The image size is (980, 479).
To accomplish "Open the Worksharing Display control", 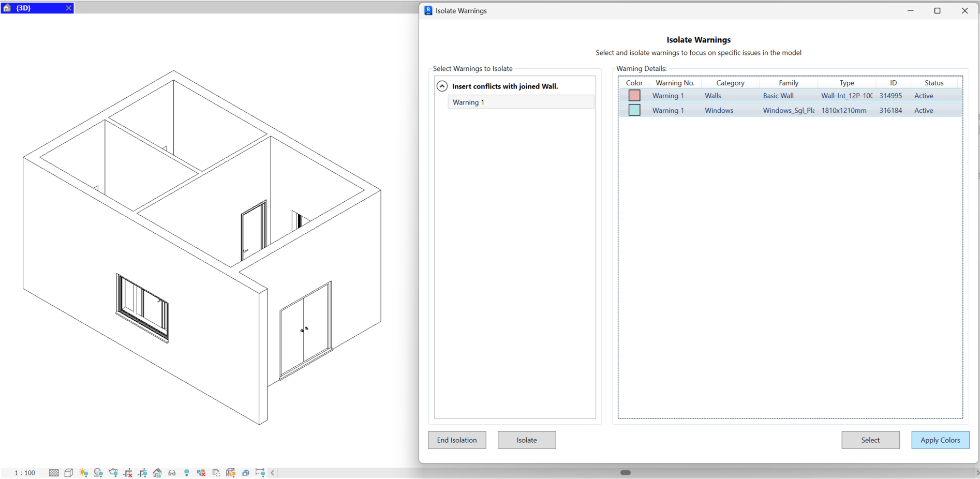I will (x=201, y=472).
